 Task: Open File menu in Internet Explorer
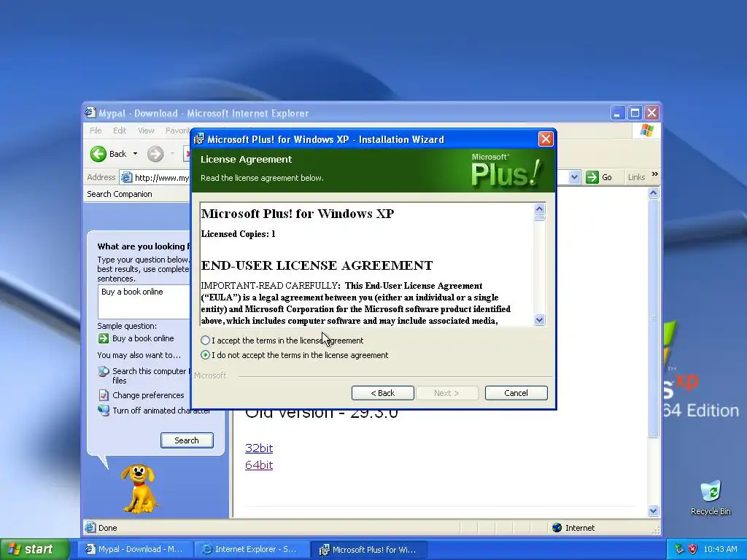click(96, 131)
